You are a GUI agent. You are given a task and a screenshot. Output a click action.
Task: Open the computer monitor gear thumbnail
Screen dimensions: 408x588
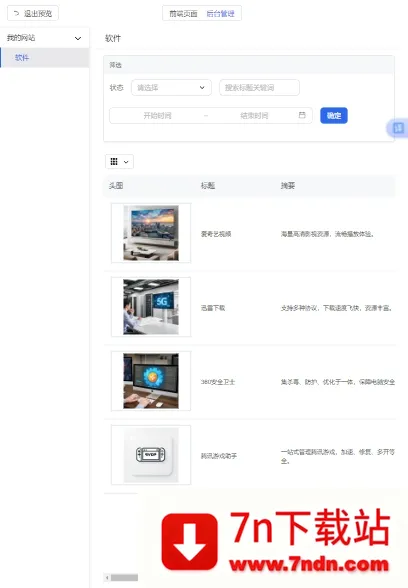pos(151,381)
